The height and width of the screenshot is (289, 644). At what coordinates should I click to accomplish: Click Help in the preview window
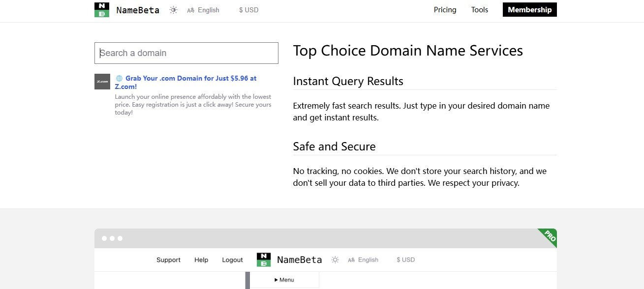click(201, 260)
